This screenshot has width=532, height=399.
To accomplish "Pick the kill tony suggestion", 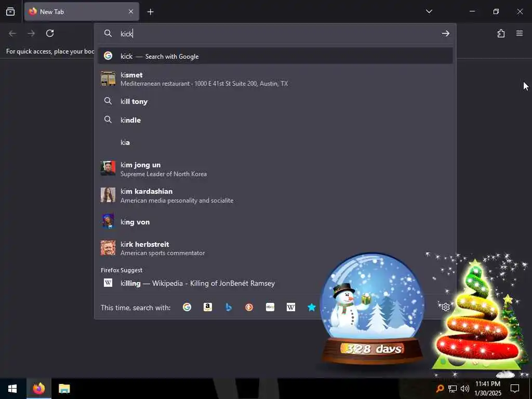I will [x=275, y=101].
